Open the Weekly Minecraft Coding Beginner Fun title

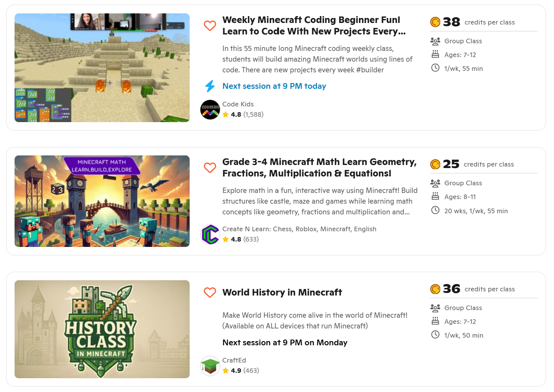click(x=314, y=26)
